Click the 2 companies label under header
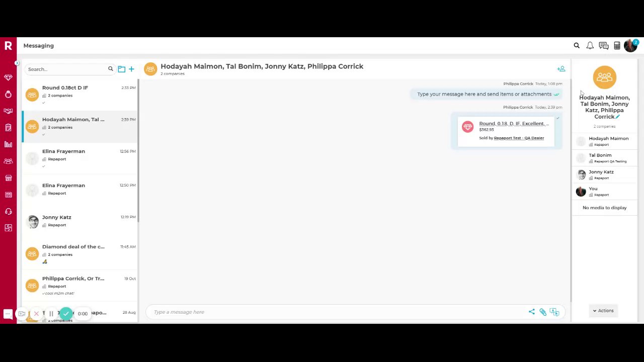 click(173, 74)
